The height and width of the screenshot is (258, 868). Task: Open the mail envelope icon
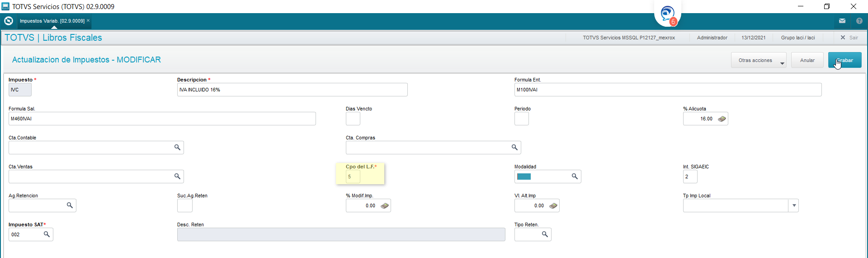tap(842, 21)
